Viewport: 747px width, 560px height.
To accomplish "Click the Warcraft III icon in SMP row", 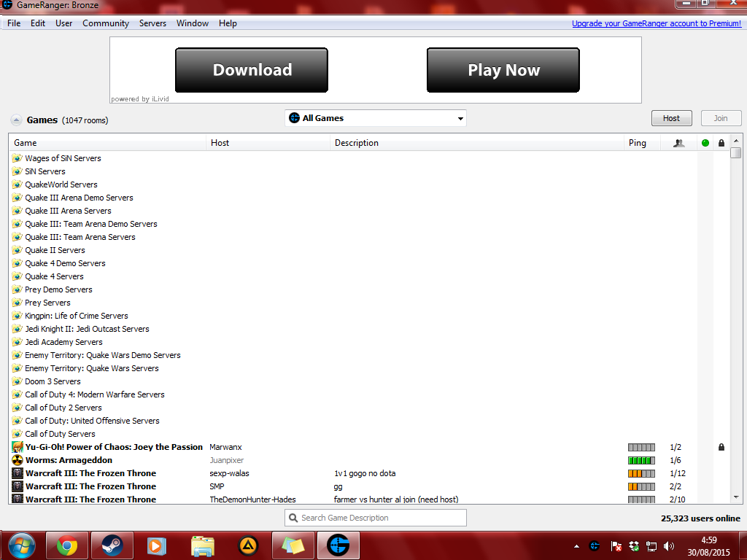I will pyautogui.click(x=18, y=486).
